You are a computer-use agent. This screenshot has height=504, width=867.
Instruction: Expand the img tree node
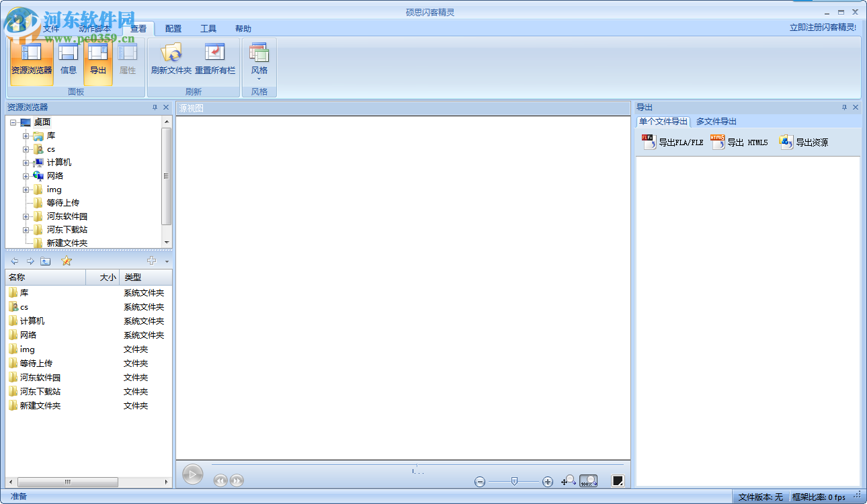click(26, 190)
